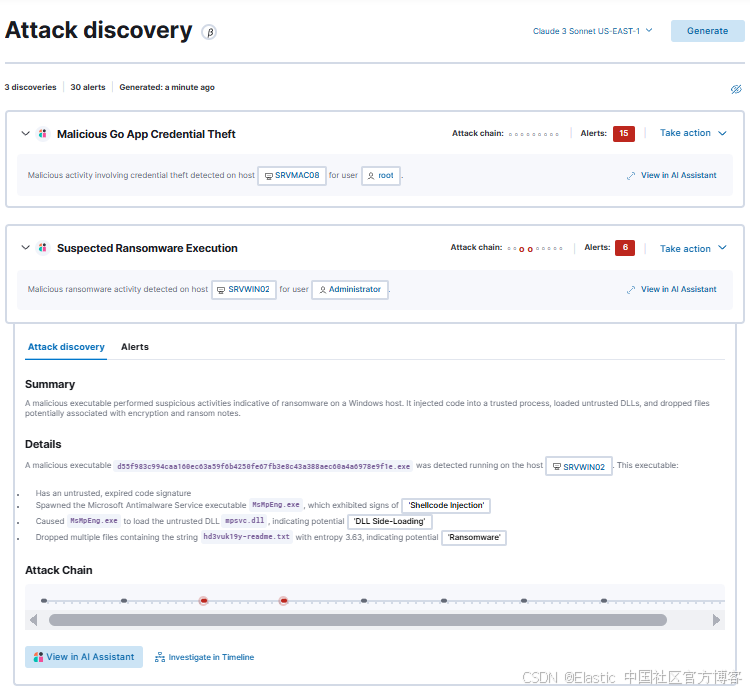Image resolution: width=750 pixels, height=691 pixels.
Task: Click the 15 alerts badge
Action: click(624, 133)
